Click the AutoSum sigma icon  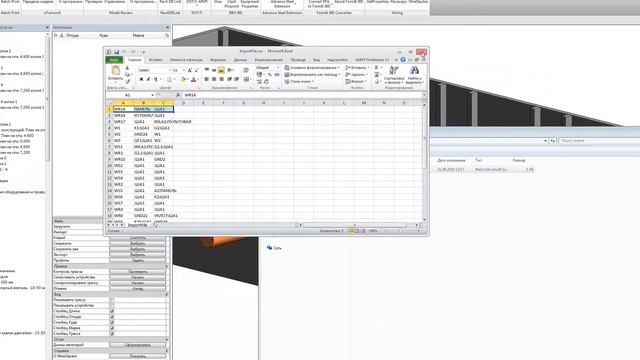[x=376, y=68]
